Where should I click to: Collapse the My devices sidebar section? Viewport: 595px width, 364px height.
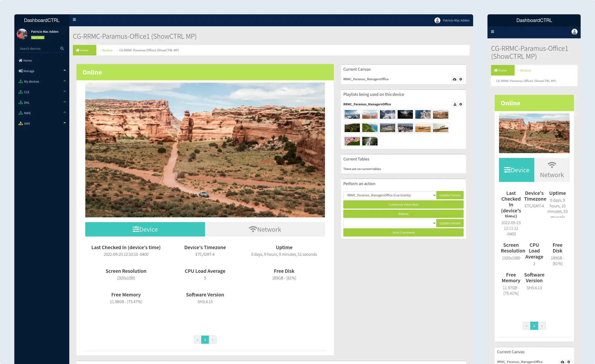tap(65, 81)
